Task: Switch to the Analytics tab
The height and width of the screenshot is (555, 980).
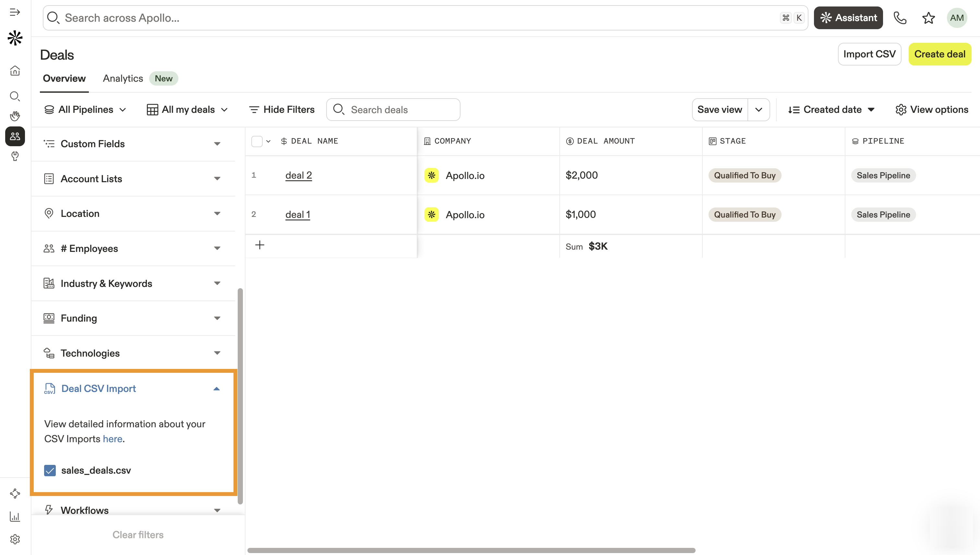Action: point(123,78)
